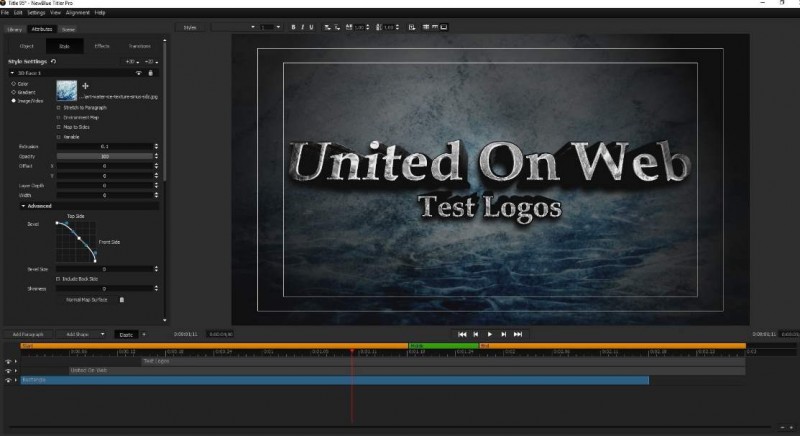
Task: Click the water texture image thumbnail
Action: click(67, 90)
